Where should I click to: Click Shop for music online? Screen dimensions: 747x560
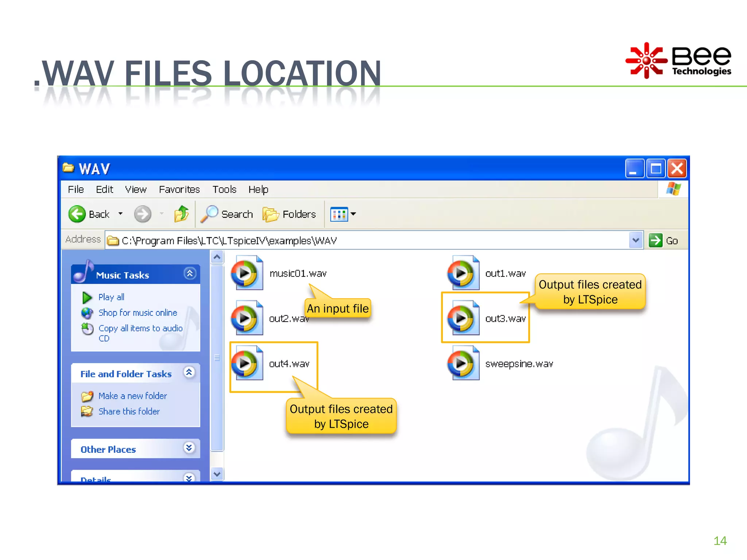coord(138,313)
